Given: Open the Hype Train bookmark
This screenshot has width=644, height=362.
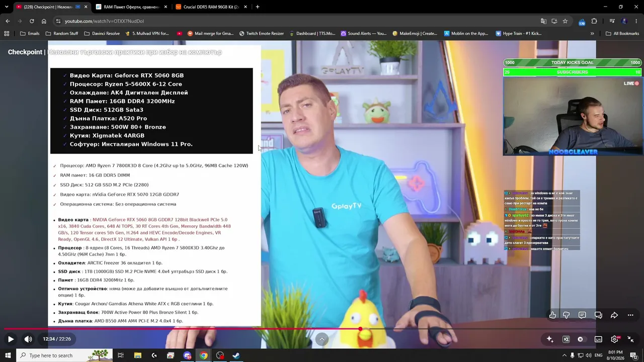Looking at the screenshot, I should 519,34.
